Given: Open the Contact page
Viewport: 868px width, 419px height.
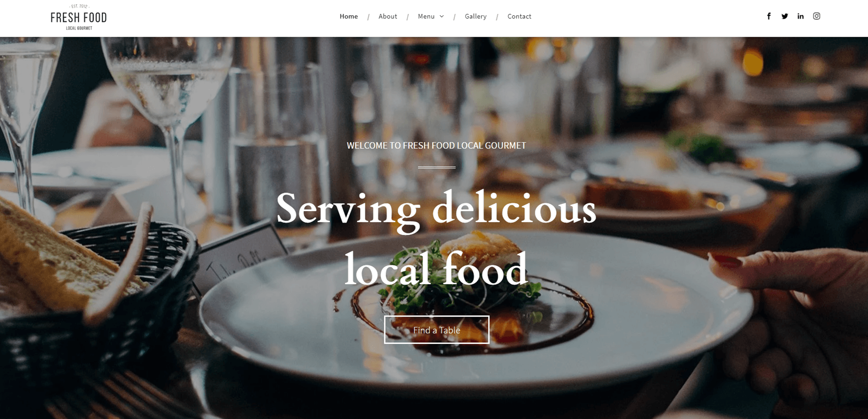Looking at the screenshot, I should tap(519, 16).
